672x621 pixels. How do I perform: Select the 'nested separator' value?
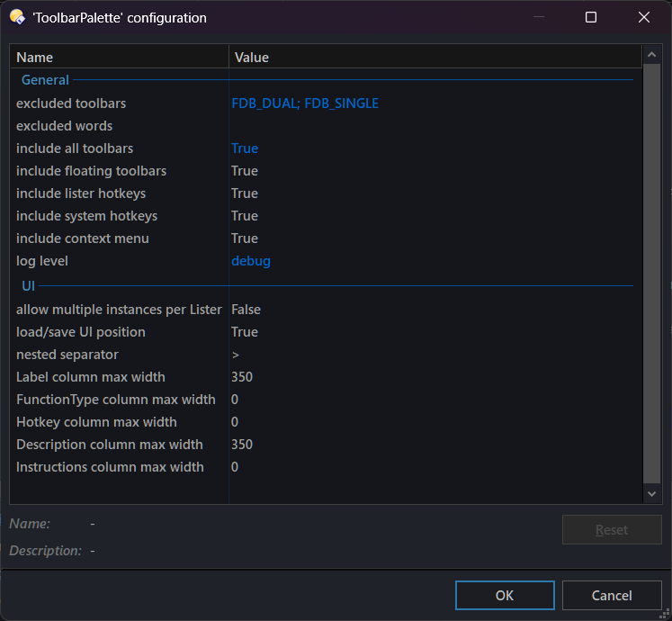[x=236, y=355]
